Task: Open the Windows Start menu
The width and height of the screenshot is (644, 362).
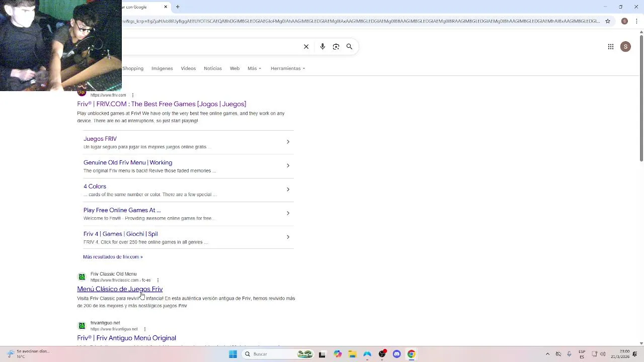Action: (233, 354)
